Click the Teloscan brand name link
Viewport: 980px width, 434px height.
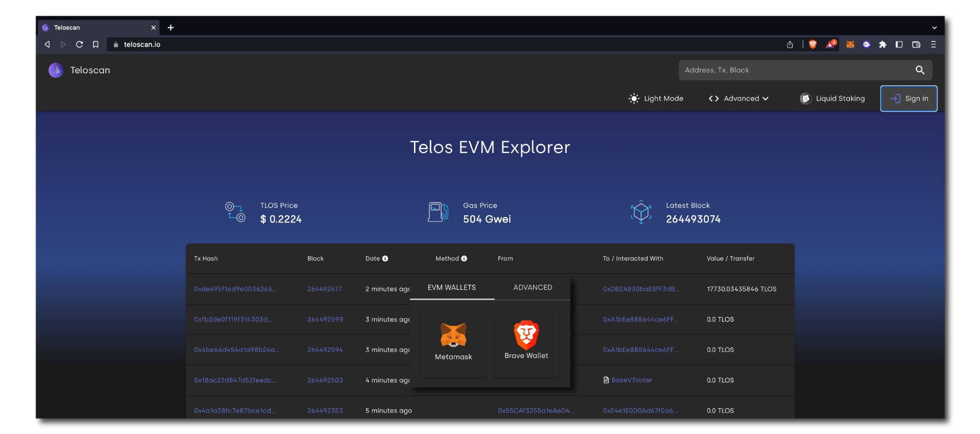pyautogui.click(x=90, y=70)
